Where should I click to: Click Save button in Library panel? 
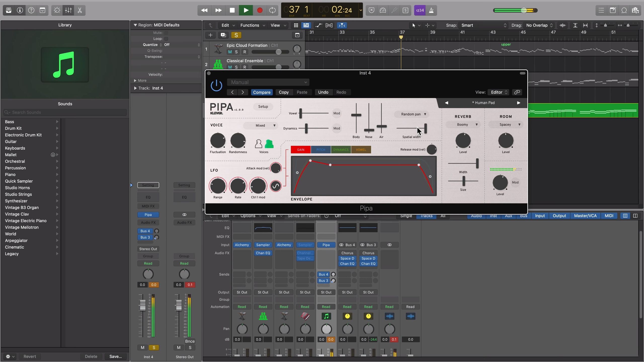(x=115, y=356)
